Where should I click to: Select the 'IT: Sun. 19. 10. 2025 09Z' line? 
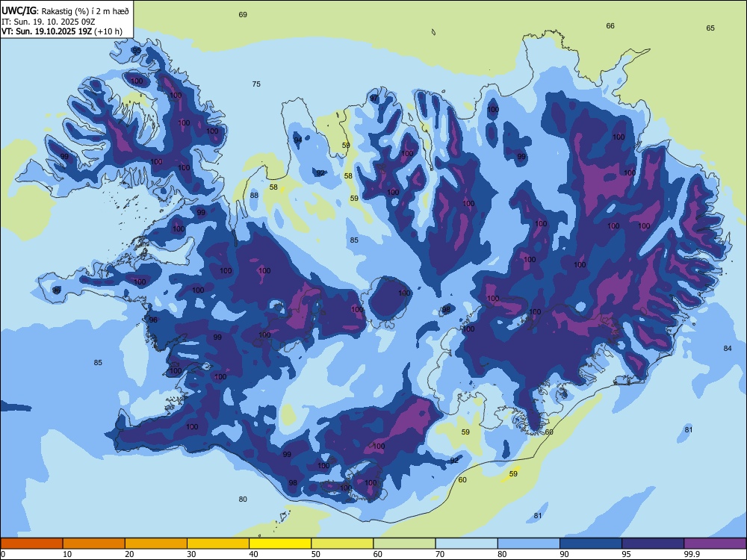(49, 22)
